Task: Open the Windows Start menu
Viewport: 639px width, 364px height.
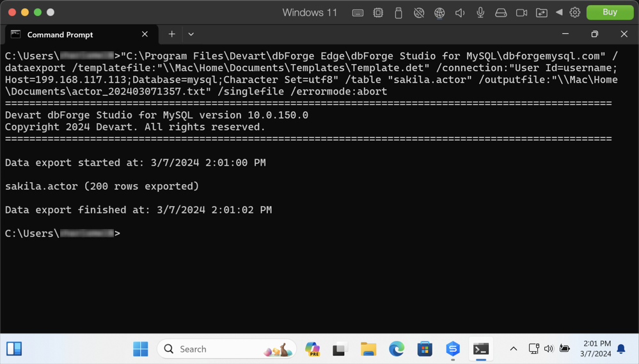Action: point(141,349)
